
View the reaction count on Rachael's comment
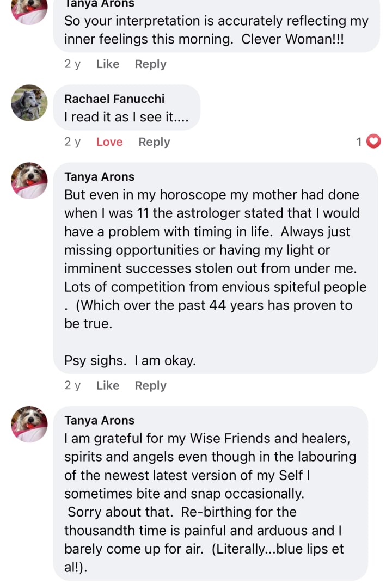click(x=359, y=142)
